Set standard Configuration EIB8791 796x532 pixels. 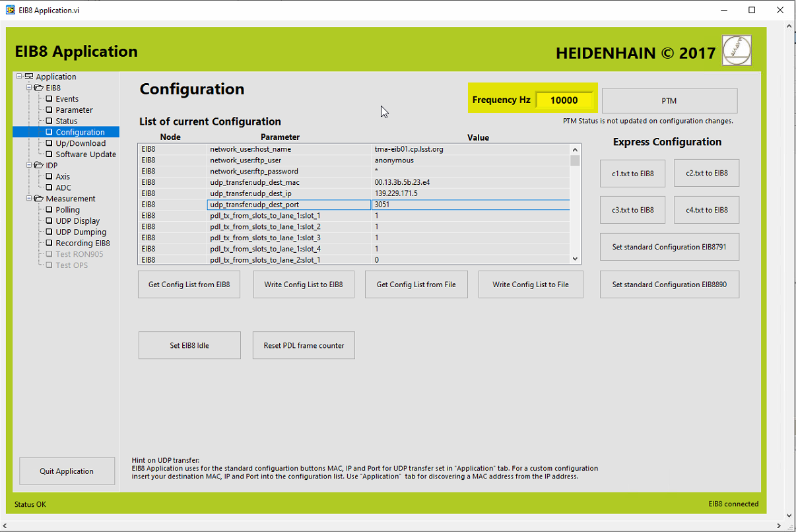click(669, 247)
